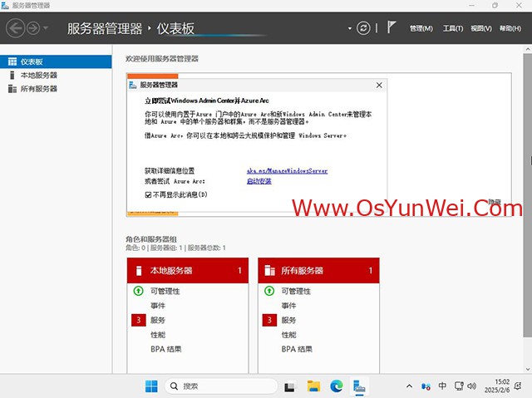The width and height of the screenshot is (532, 398).
Task: Open the 所有服务器 tile header
Action: (x=318, y=271)
